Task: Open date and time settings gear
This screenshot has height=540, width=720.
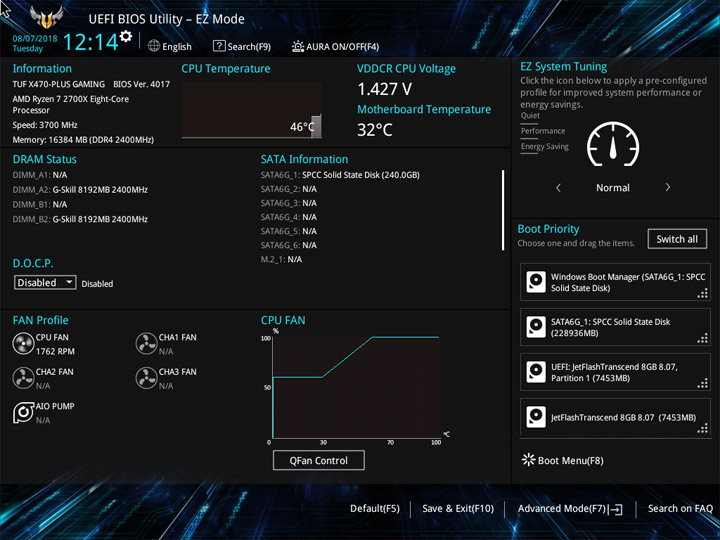Action: coord(126,36)
